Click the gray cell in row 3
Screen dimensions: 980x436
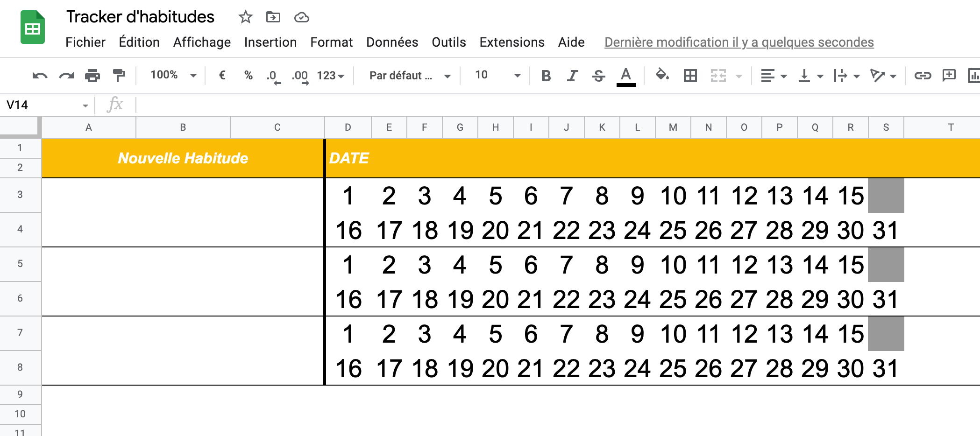886,196
